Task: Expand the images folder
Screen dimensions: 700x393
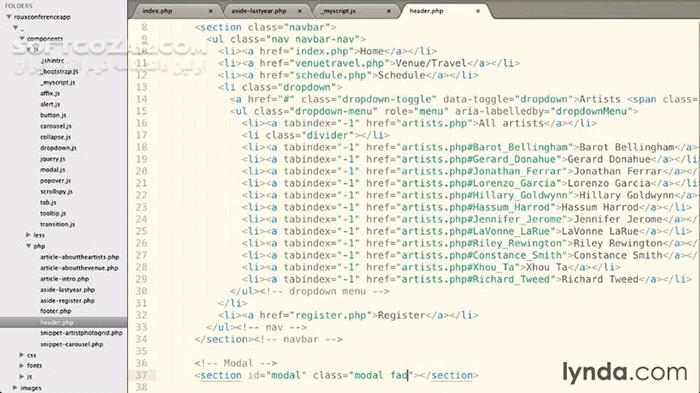Action: [x=15, y=388]
